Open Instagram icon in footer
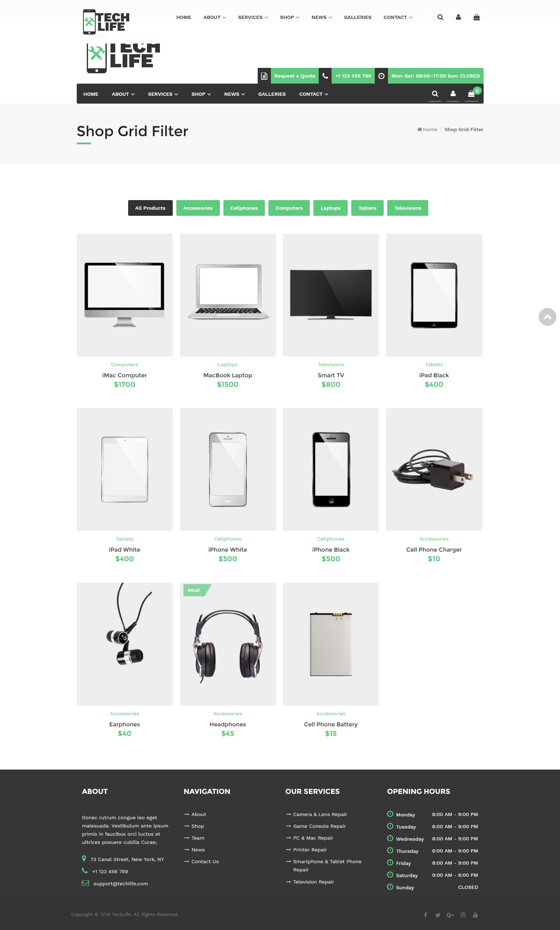This screenshot has height=930, width=560. coord(463,915)
